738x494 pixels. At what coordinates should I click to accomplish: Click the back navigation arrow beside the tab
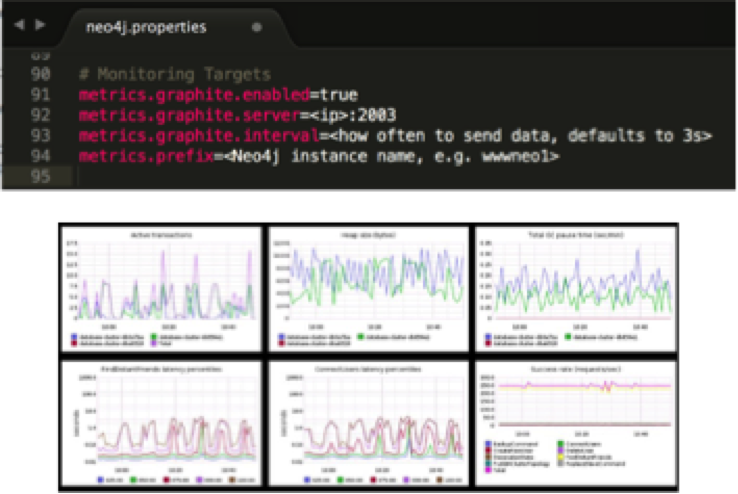click(19, 24)
